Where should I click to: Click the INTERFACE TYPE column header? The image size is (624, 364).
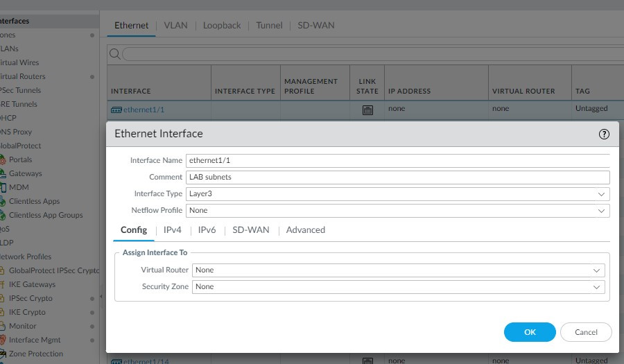coord(245,83)
